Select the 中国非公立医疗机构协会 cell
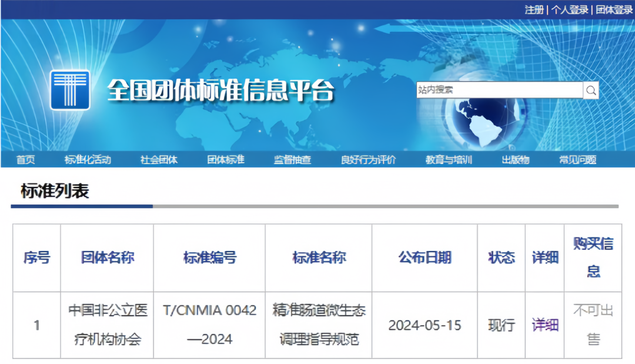The width and height of the screenshot is (635, 364). 108,325
